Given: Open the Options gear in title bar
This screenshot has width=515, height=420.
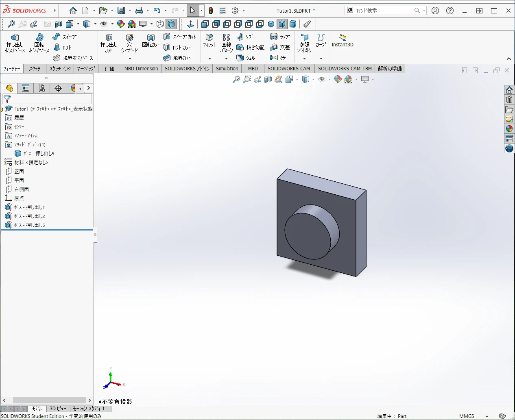Looking at the screenshot, I should (235, 11).
